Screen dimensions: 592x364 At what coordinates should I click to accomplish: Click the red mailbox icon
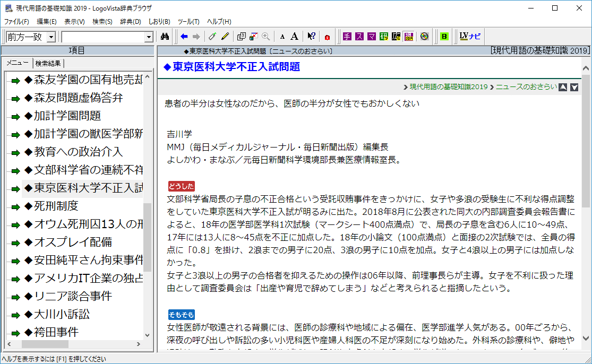pyautogui.click(x=328, y=37)
